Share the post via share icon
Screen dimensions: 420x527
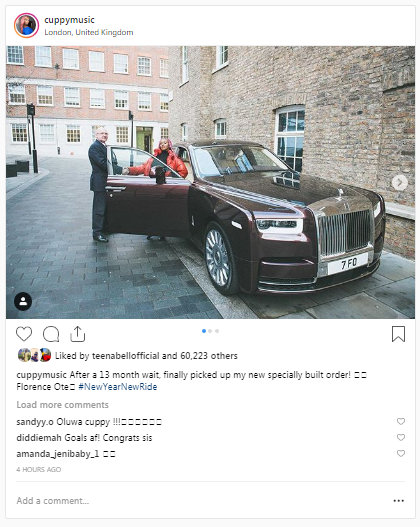(78, 334)
